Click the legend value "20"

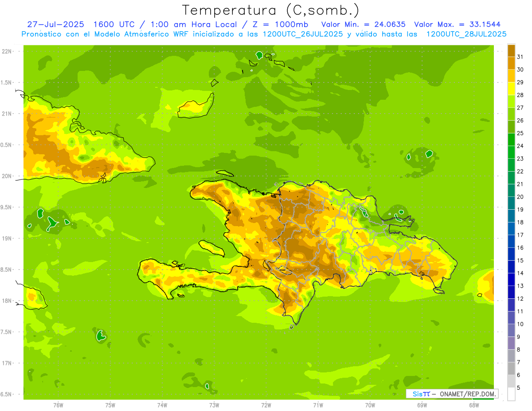(x=520, y=197)
